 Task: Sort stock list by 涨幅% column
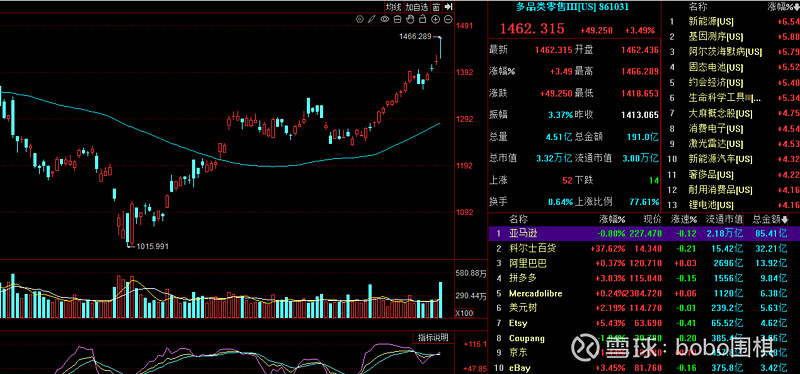(x=612, y=219)
